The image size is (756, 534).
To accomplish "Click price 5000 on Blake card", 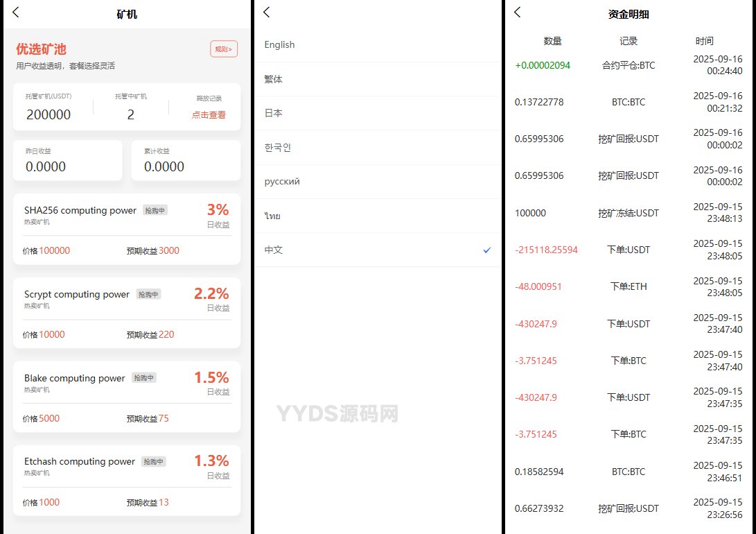I will click(x=49, y=419).
